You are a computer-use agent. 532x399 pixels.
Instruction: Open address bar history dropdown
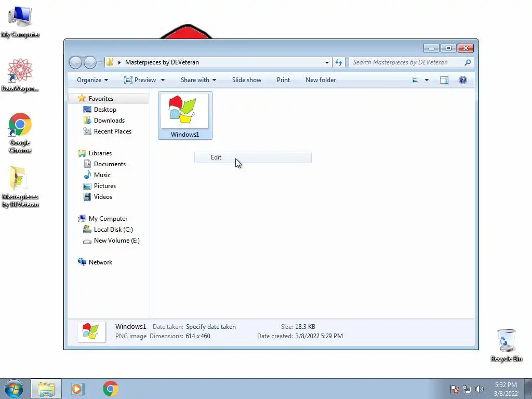tap(327, 62)
